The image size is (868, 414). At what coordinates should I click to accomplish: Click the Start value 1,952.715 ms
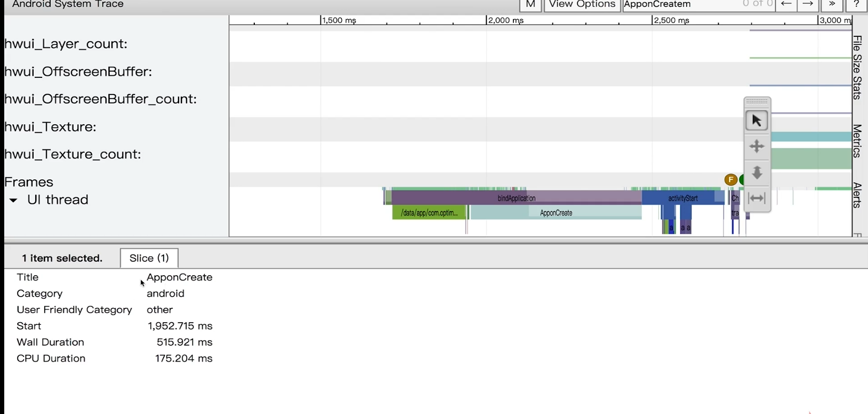pyautogui.click(x=180, y=326)
